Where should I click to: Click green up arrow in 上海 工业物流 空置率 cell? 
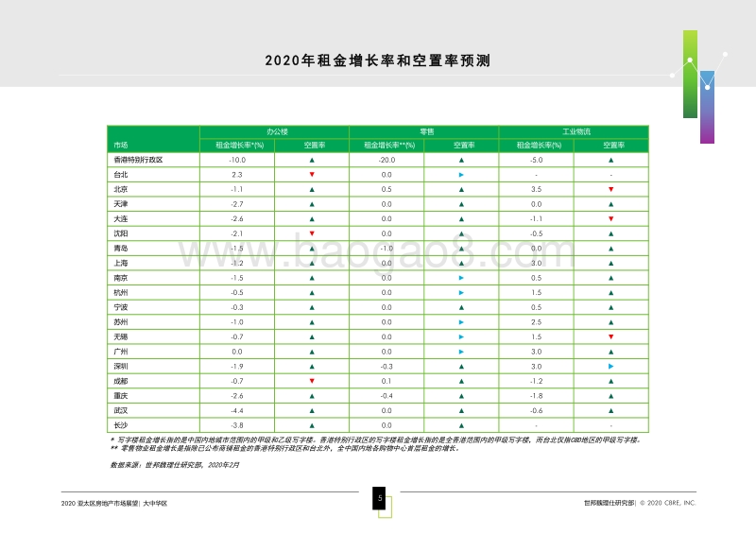tap(610, 264)
